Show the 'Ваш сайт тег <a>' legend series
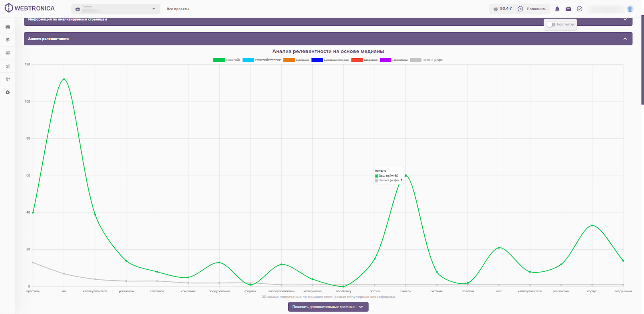Viewport: 644px width, 314px height. 262,60
